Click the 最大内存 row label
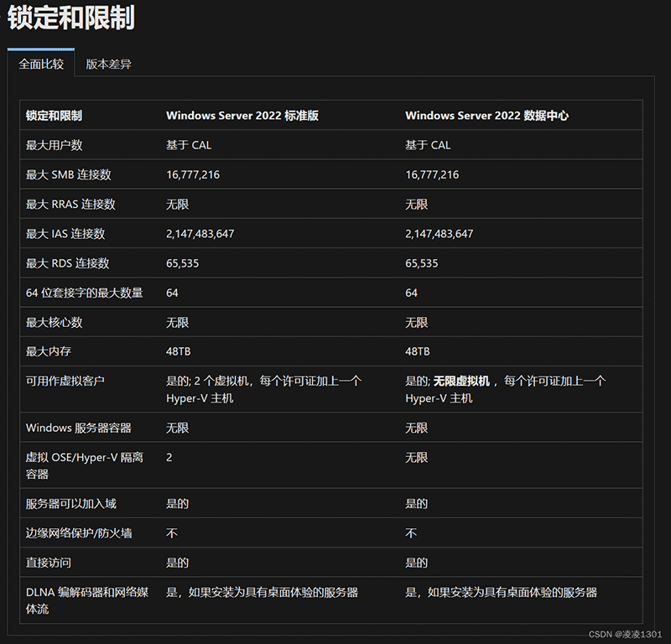Image resolution: width=671 pixels, height=644 pixels. [x=49, y=351]
